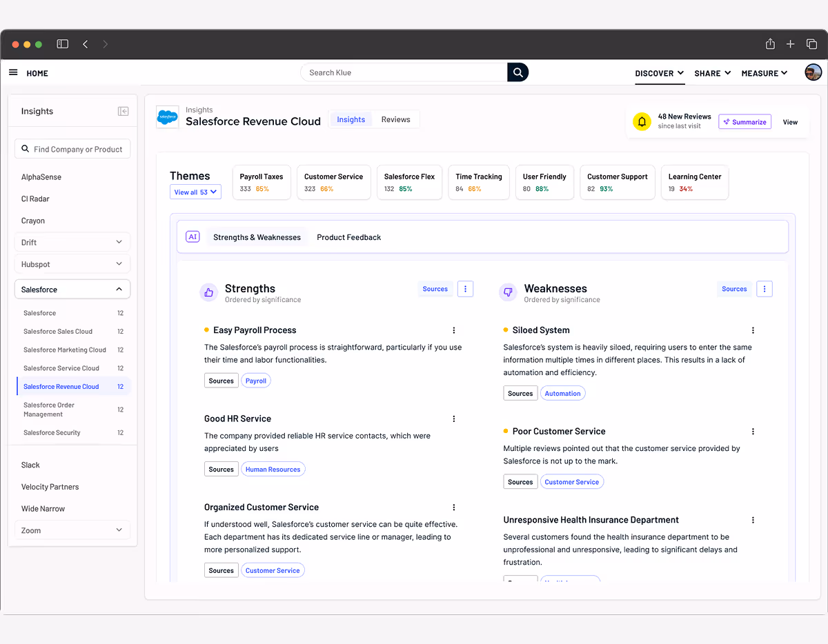Screen dimensions: 828x644
Task: Open the Strengths section three-dot menu
Action: [465, 289]
